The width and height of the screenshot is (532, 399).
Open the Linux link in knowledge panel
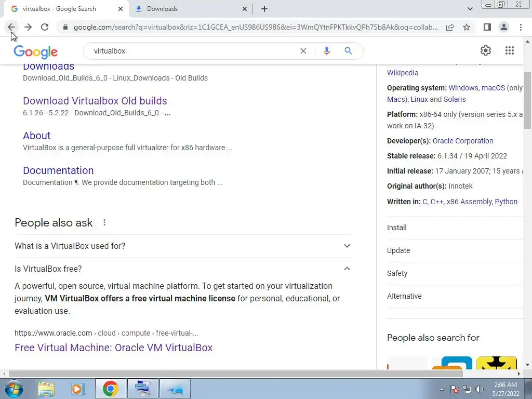419,99
